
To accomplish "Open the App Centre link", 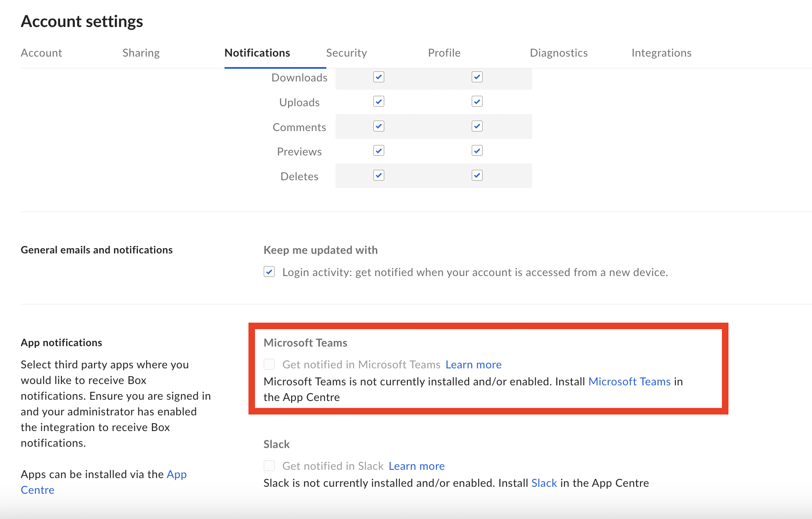I will point(176,474).
